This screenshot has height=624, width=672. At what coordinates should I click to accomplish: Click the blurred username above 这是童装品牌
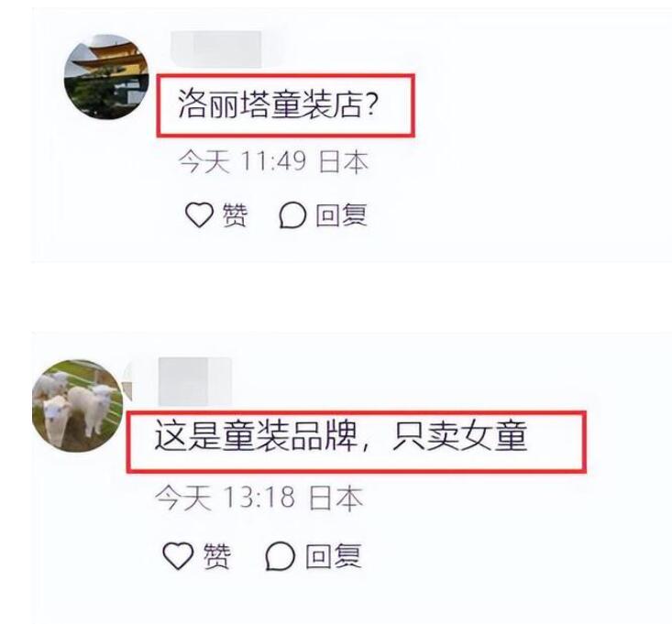click(x=195, y=381)
